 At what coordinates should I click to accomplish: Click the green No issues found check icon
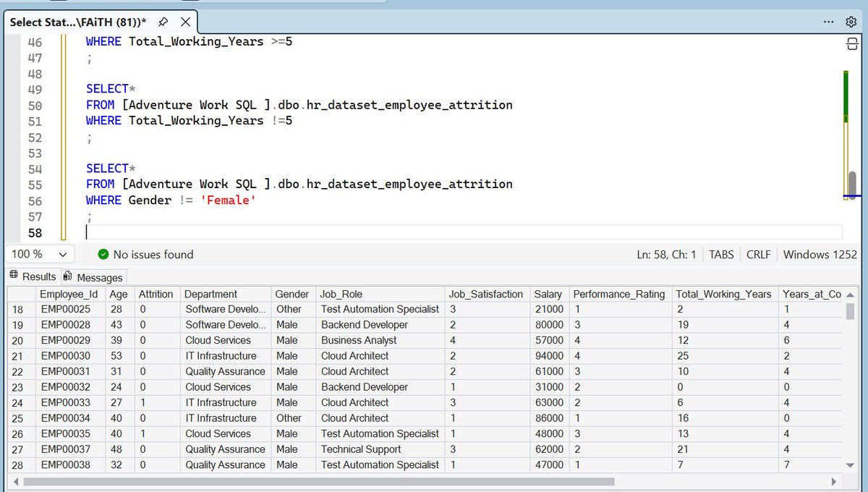[x=103, y=254]
